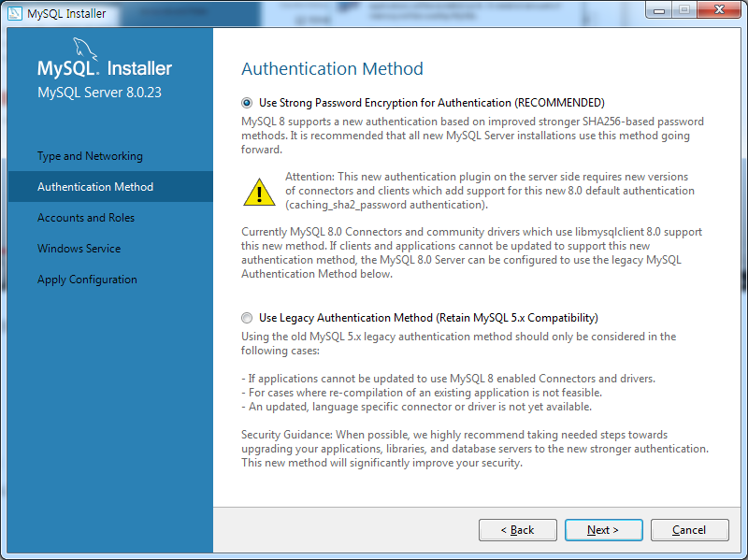
Task: Cancel the MySQL installer configuration
Action: [689, 530]
